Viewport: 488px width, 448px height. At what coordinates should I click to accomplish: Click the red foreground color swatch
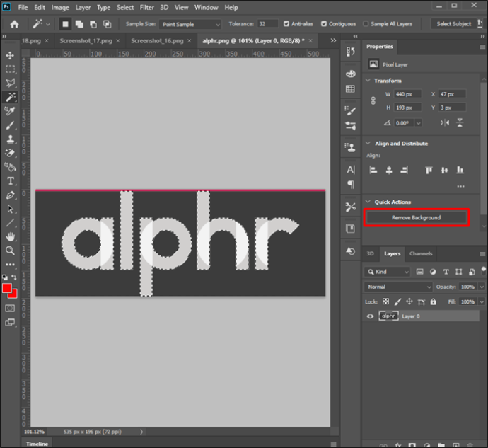coord(8,289)
